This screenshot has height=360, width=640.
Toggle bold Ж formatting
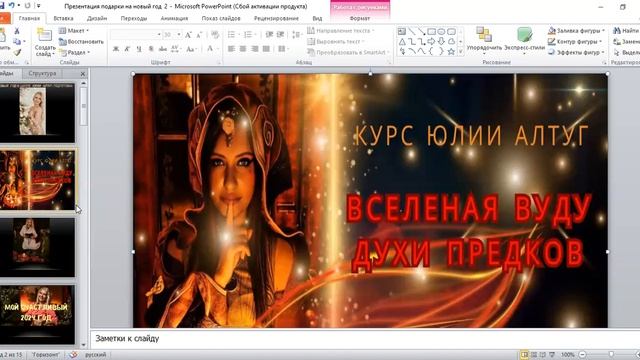click(116, 49)
